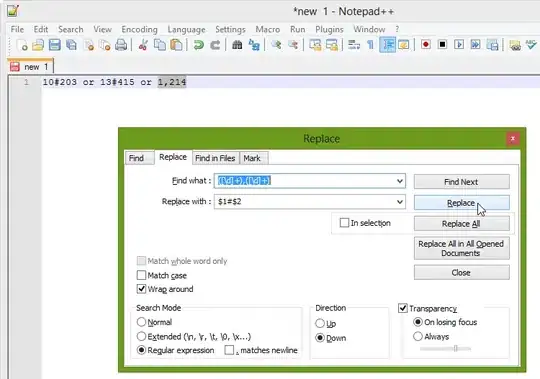Click the Synchronize Vertical Scrolling icon
The height and width of the screenshot is (379, 540).
(315, 45)
